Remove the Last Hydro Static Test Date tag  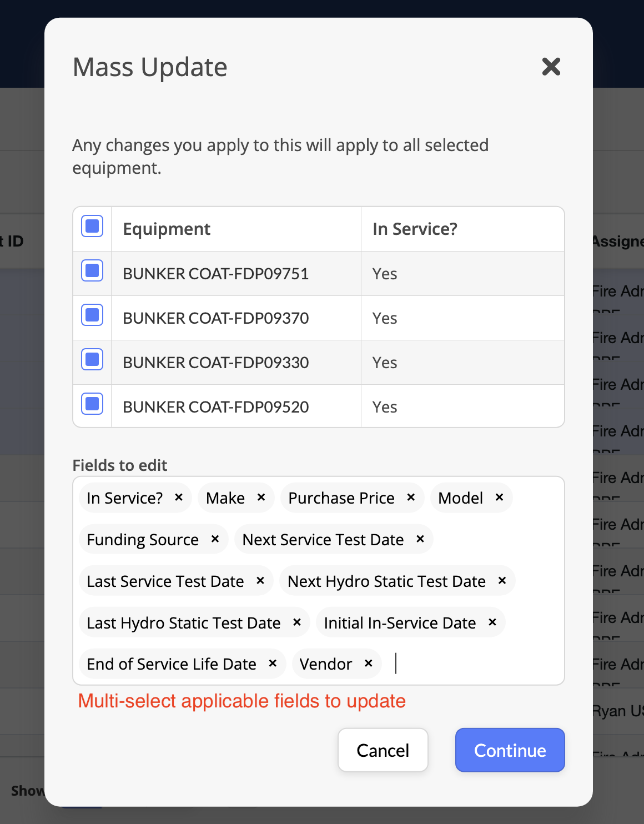(x=297, y=622)
